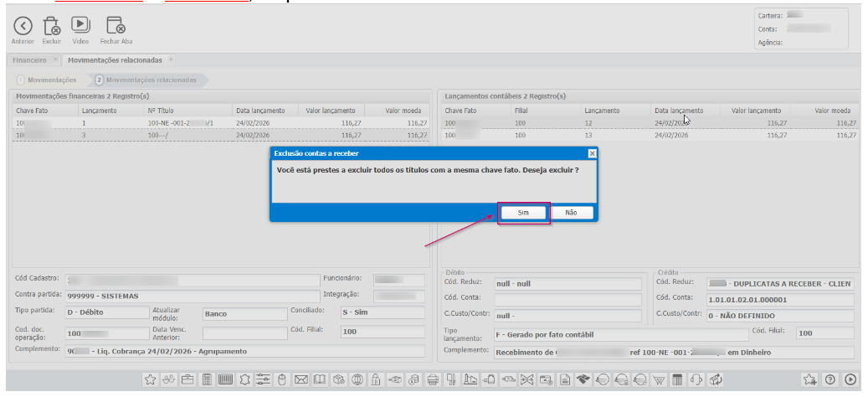Click the play circle icon at bottom right
Image resolution: width=868 pixels, height=397 pixels.
tap(850, 379)
